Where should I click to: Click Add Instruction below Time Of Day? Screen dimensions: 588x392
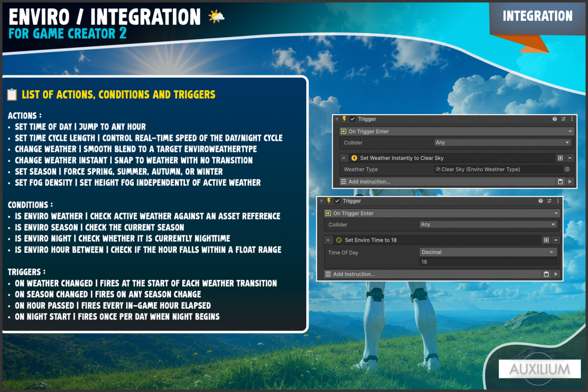(x=432, y=274)
